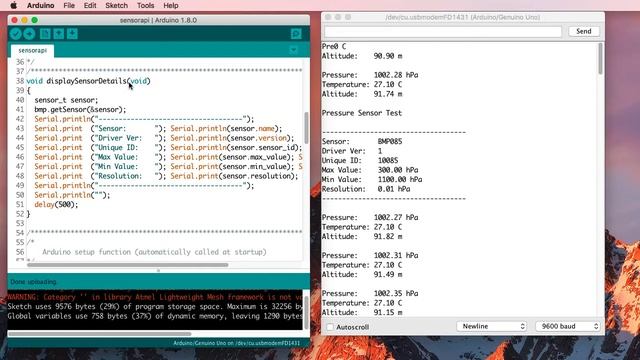Click the 'void displaySensorDetails(void)' code line
Viewport: 640px width, 360px height.
pos(89,81)
